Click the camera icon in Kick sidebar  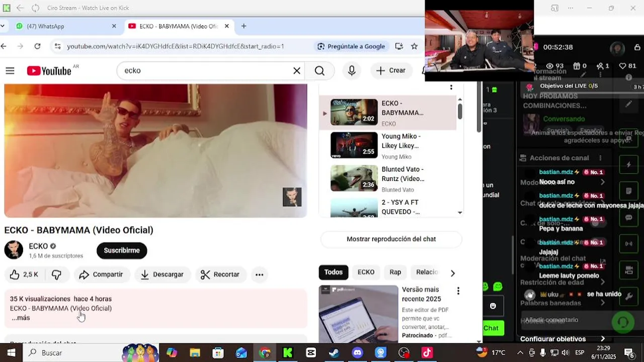pos(628,270)
